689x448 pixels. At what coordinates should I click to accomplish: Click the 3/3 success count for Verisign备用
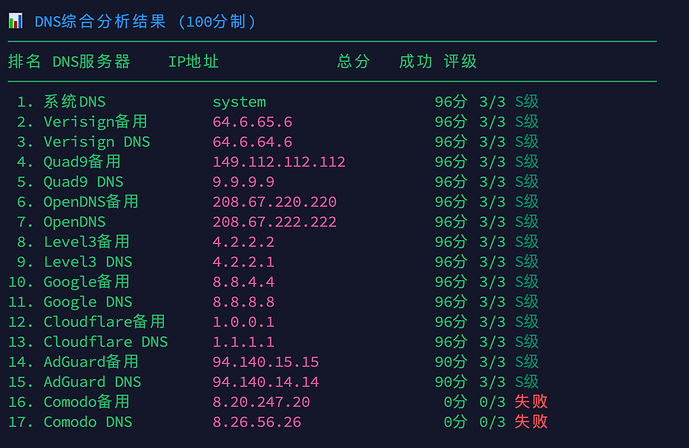[x=493, y=122]
